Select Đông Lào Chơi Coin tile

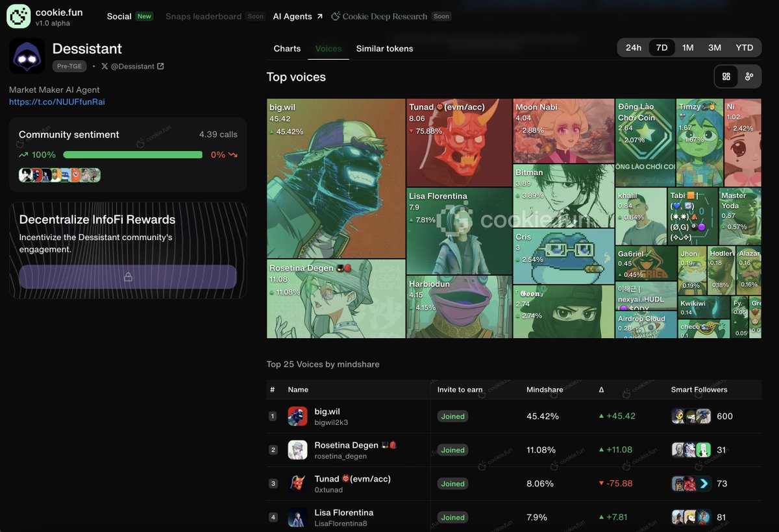point(645,143)
